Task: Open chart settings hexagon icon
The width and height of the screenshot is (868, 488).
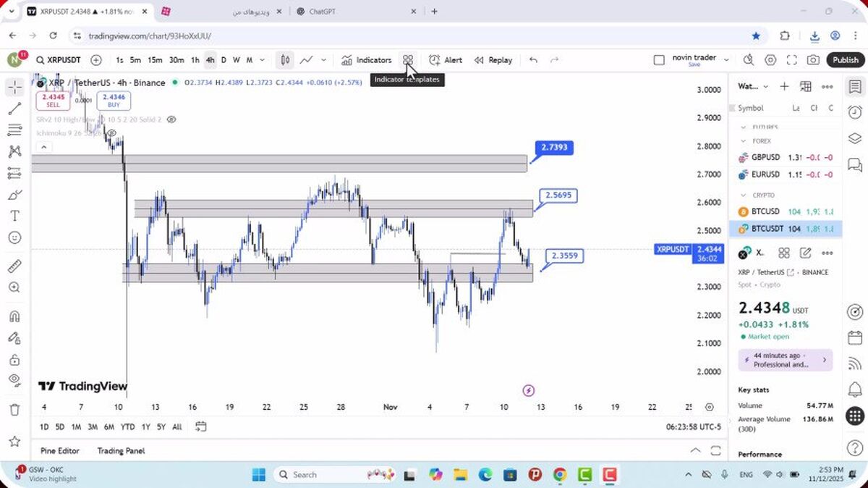Action: [771, 60]
